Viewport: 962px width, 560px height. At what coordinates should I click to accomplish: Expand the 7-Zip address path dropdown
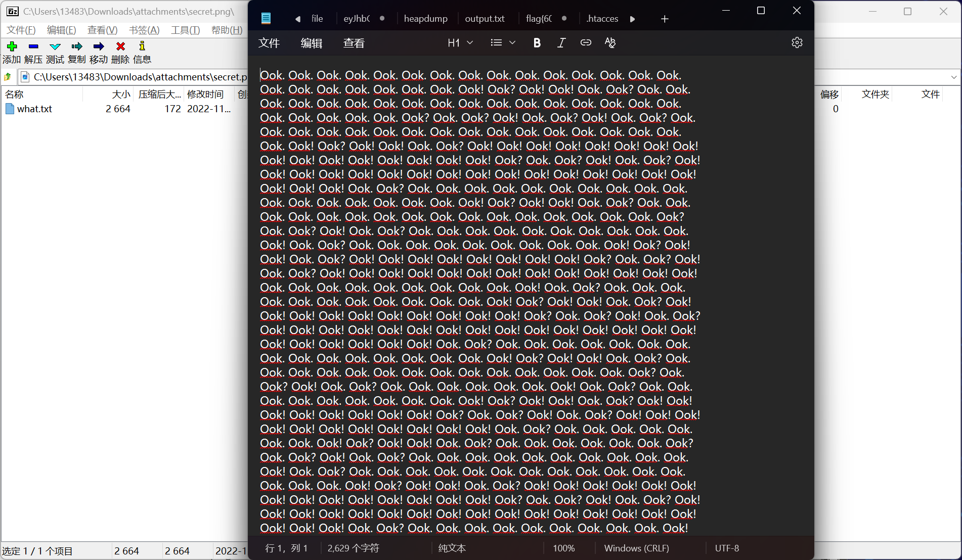tap(953, 77)
